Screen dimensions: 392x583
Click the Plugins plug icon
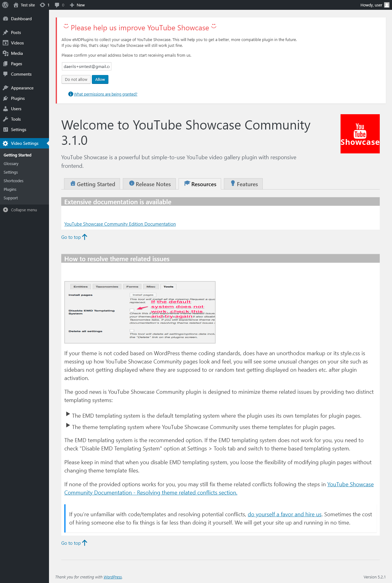tap(6, 98)
